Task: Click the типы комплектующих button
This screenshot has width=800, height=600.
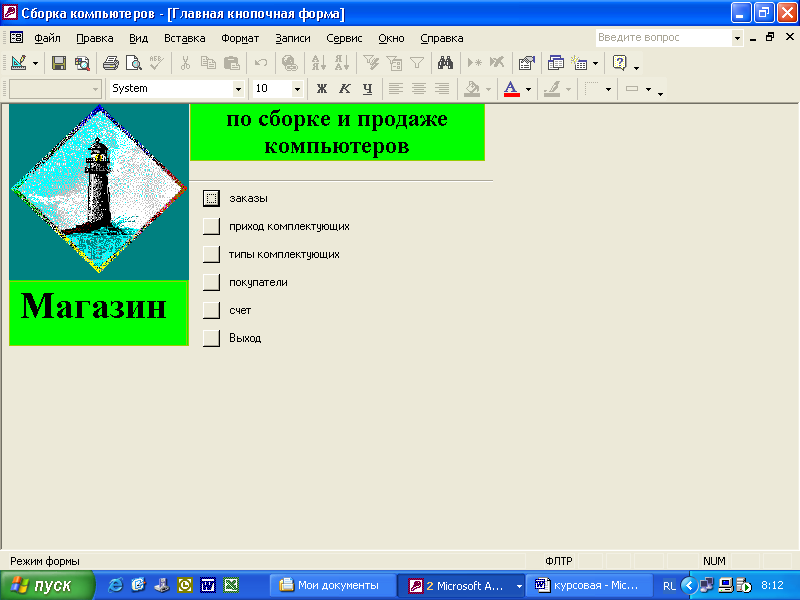Action: [211, 254]
